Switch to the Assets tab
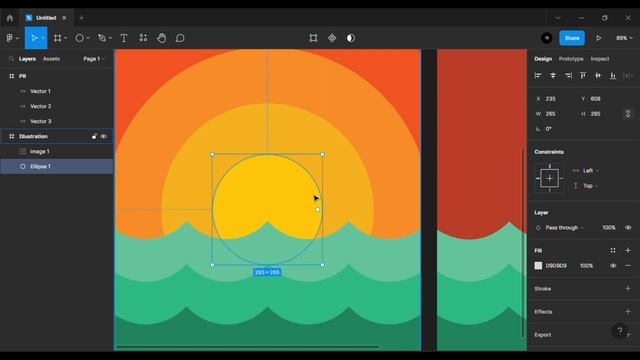 (x=51, y=59)
